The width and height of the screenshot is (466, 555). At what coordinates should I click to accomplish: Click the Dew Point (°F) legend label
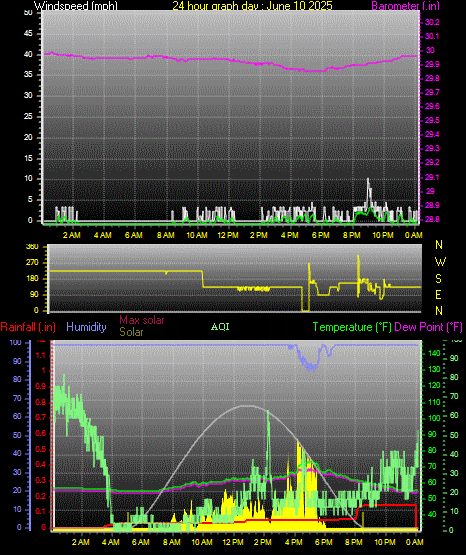point(428,327)
